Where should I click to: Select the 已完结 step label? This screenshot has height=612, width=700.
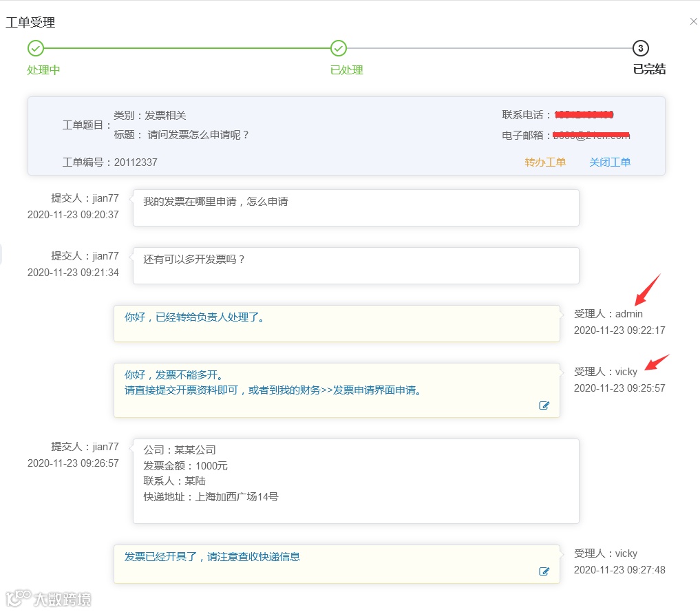click(x=649, y=70)
